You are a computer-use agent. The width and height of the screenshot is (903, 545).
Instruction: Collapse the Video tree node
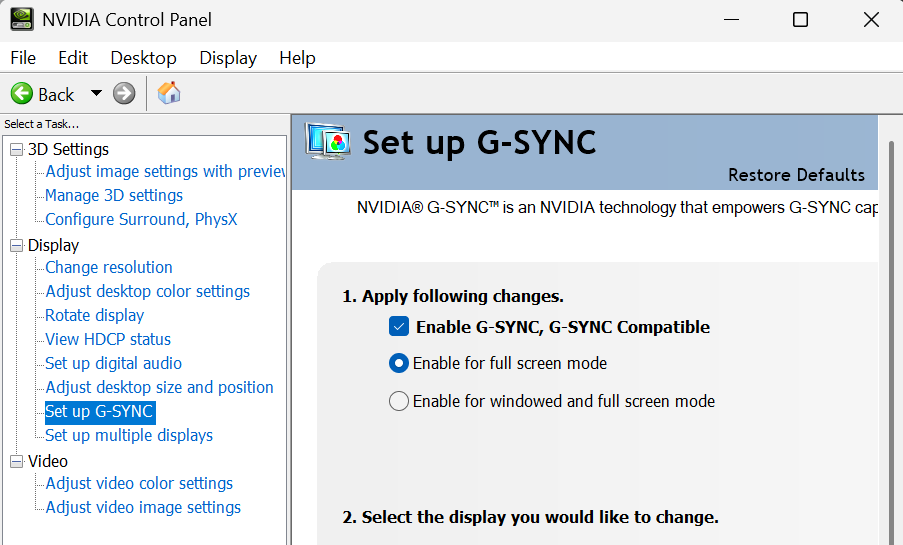[x=17, y=461]
